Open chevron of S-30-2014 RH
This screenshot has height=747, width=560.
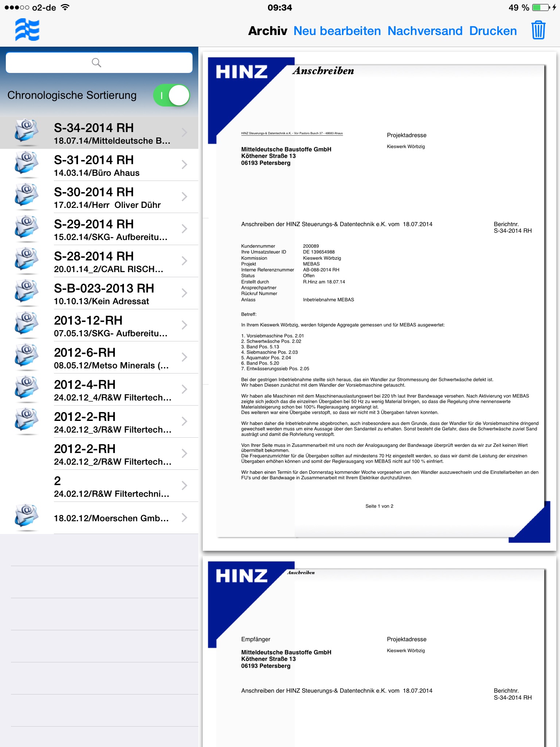184,197
